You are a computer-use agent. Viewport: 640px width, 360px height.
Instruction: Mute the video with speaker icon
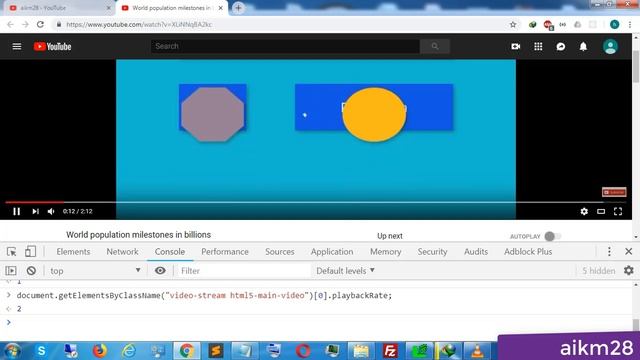(x=51, y=211)
